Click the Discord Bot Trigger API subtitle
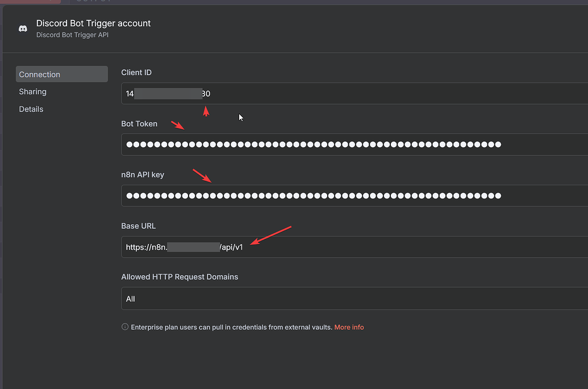This screenshot has height=389, width=588. (72, 35)
